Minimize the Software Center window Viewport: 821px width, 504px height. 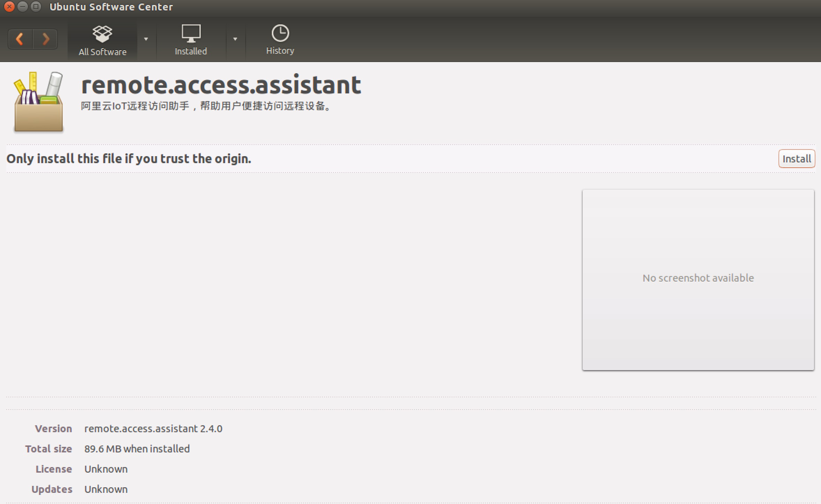(x=23, y=7)
